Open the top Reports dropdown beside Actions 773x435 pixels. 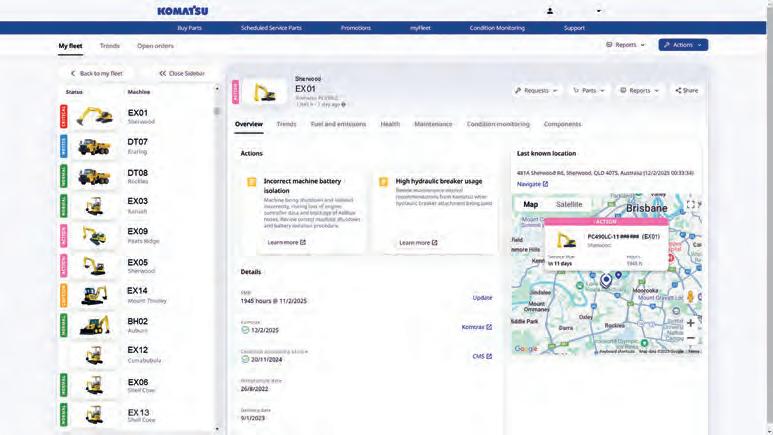pyautogui.click(x=625, y=45)
